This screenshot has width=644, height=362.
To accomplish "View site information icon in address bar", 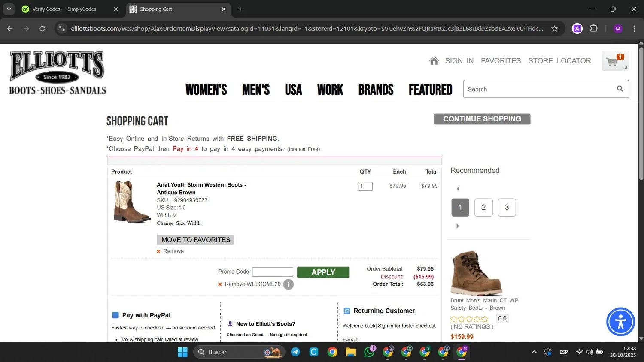I will [x=62, y=29].
